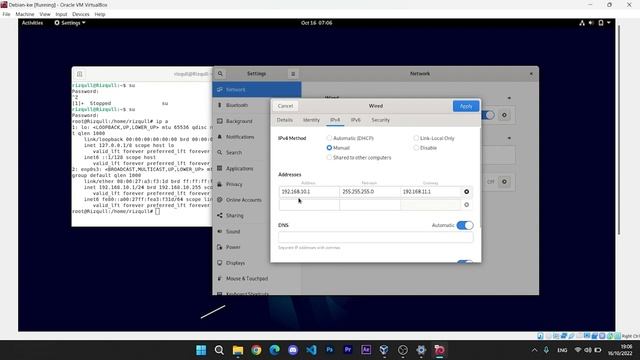Open the VirtualBox File menu
This screenshot has height=360, width=640.
coord(6,14)
